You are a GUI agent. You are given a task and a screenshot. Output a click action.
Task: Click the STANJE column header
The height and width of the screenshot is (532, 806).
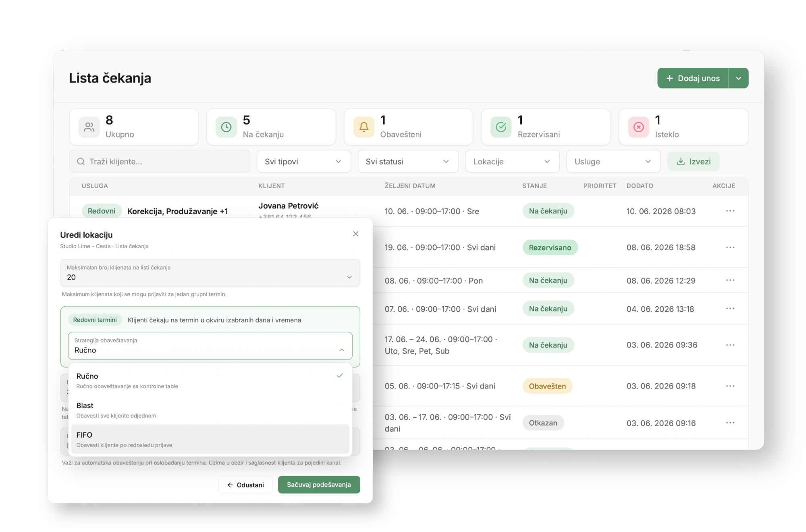[x=534, y=186]
